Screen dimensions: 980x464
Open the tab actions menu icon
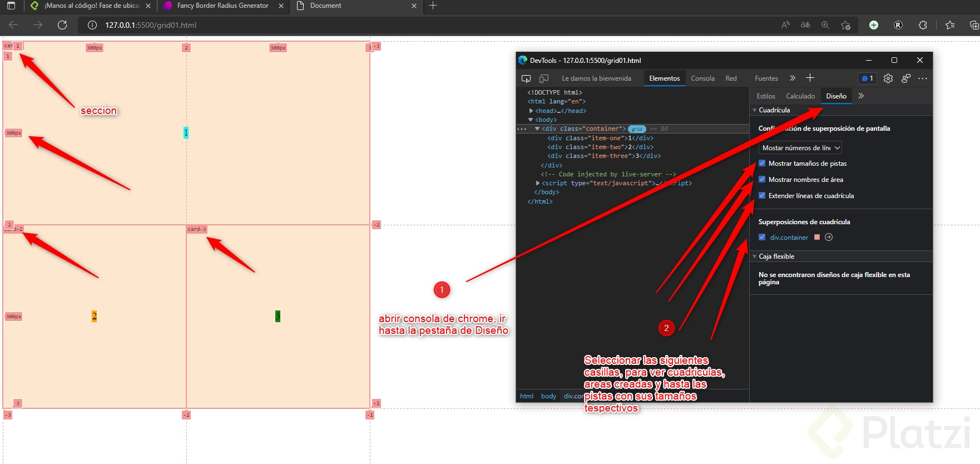point(11,6)
